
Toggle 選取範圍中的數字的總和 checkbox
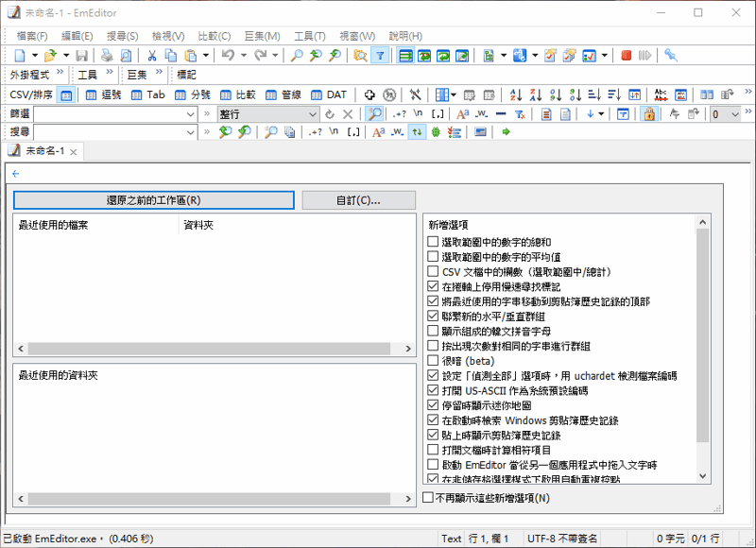coord(433,242)
